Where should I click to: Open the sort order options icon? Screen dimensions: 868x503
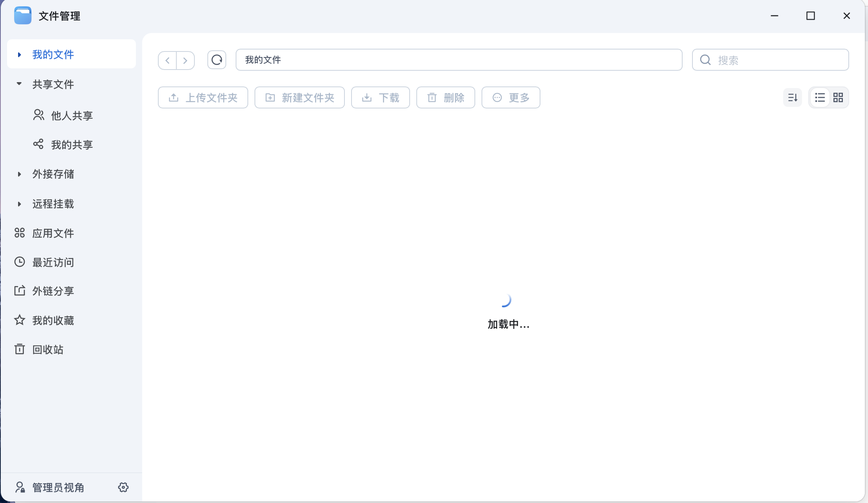pos(792,97)
